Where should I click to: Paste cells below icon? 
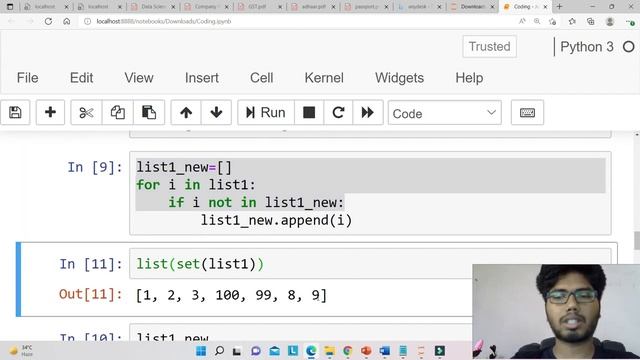(149, 112)
